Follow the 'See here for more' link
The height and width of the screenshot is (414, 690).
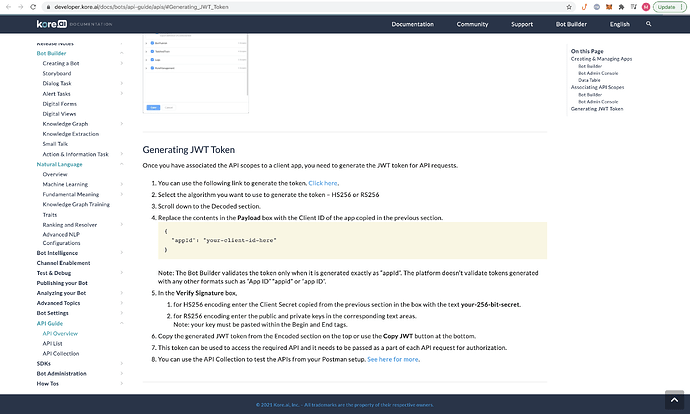[393, 359]
